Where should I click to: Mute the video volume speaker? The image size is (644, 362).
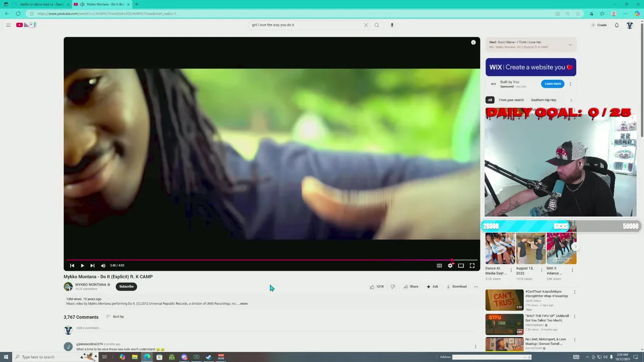click(x=103, y=265)
